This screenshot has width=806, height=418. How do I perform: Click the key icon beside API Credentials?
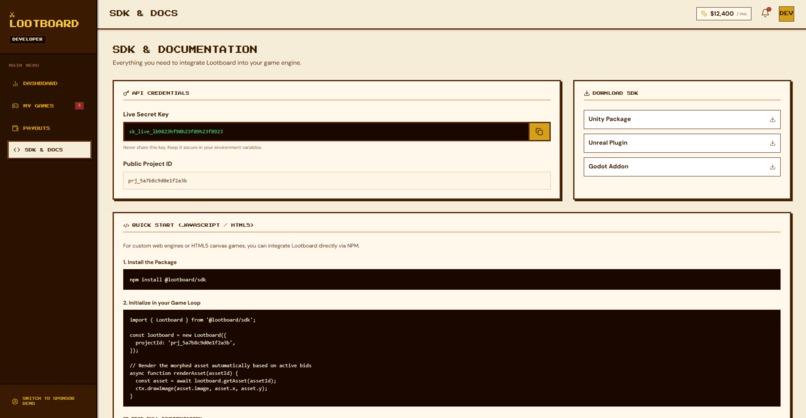126,93
